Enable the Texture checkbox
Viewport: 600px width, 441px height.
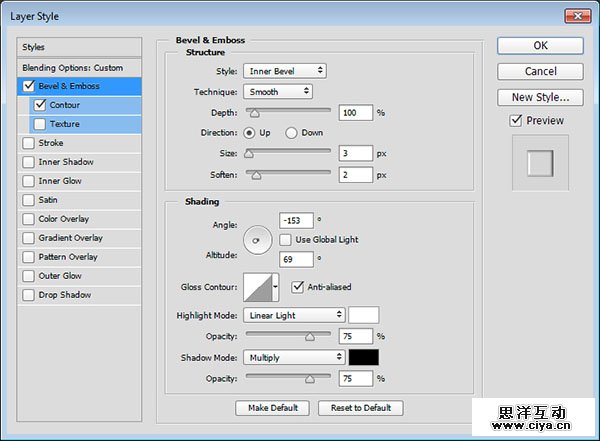point(40,124)
